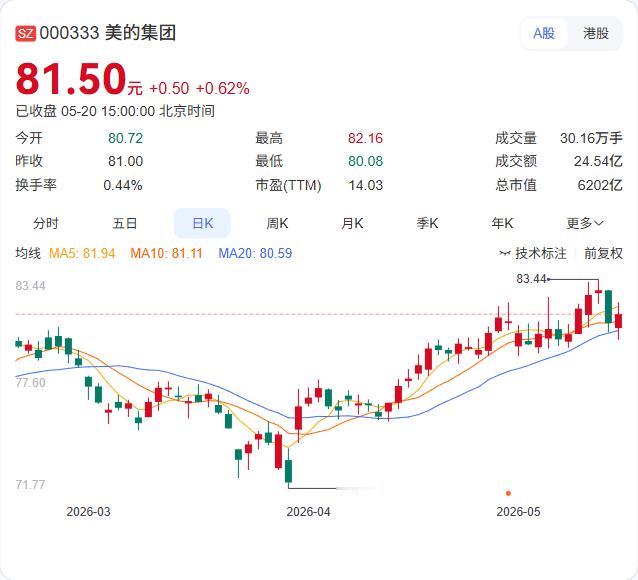Screen dimensions: 638x580
Task: Click the 换手率 value 0.44%
Action: tap(123, 186)
